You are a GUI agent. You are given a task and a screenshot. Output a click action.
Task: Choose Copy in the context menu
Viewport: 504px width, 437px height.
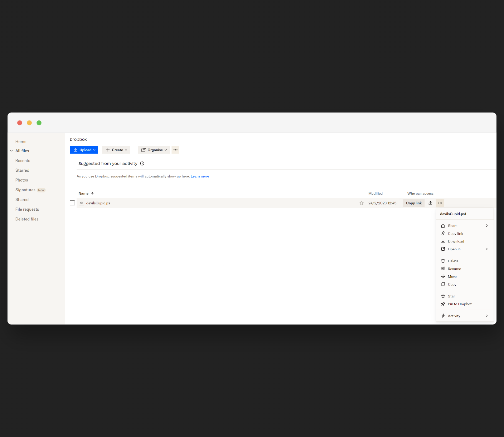click(465, 284)
